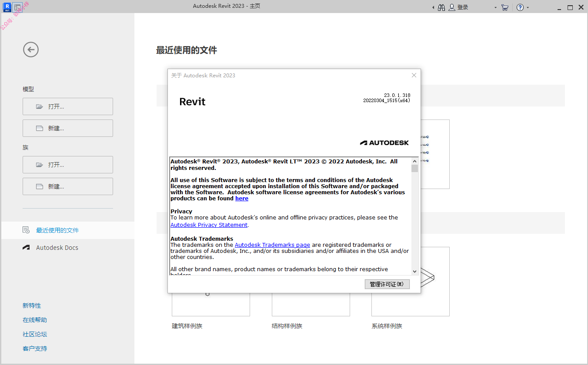The image size is (588, 365).
Task: Click the Revit heading in About dialog
Action: click(192, 102)
